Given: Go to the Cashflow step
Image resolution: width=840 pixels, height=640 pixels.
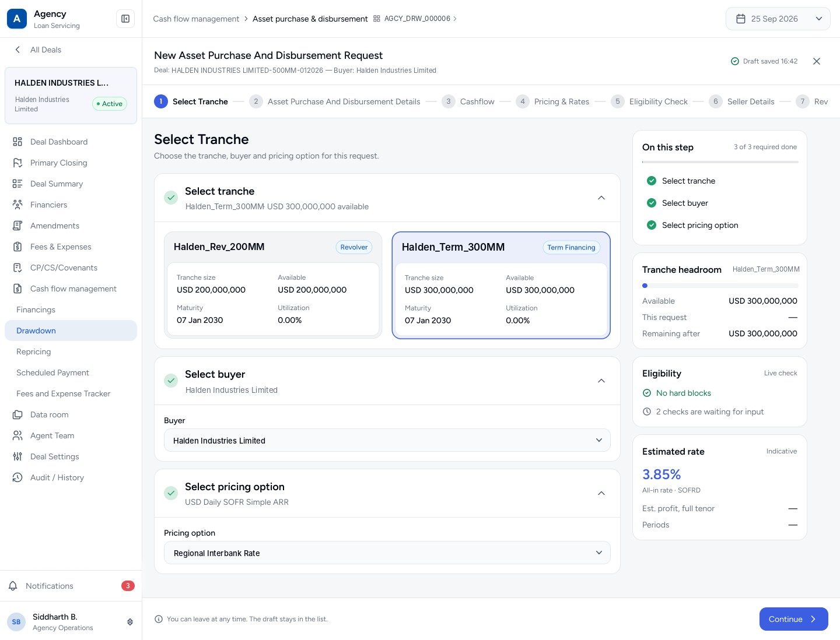Looking at the screenshot, I should (468, 101).
